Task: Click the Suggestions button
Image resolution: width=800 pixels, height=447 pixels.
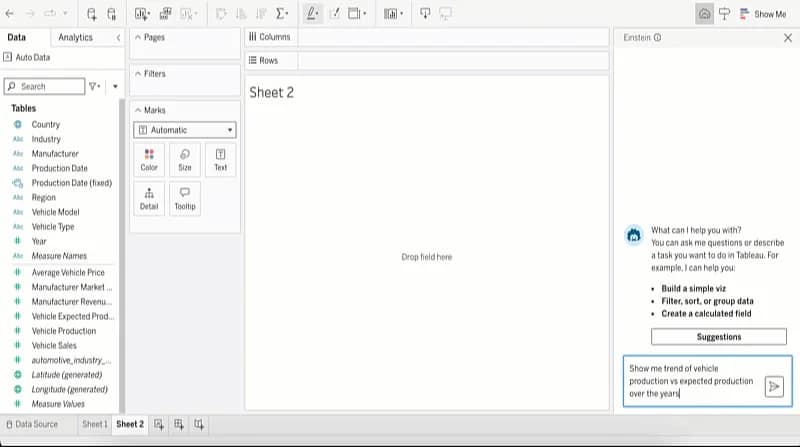Action: (718, 337)
